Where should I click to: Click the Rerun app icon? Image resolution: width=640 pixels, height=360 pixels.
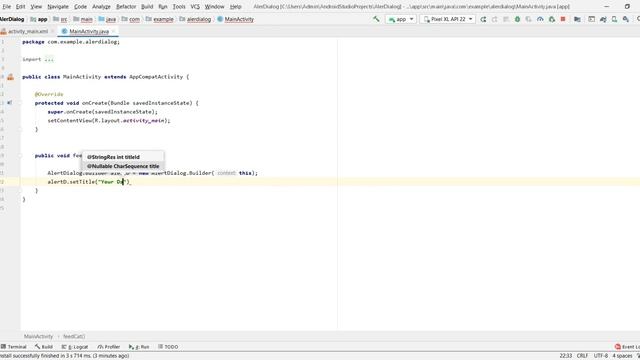pos(483,19)
